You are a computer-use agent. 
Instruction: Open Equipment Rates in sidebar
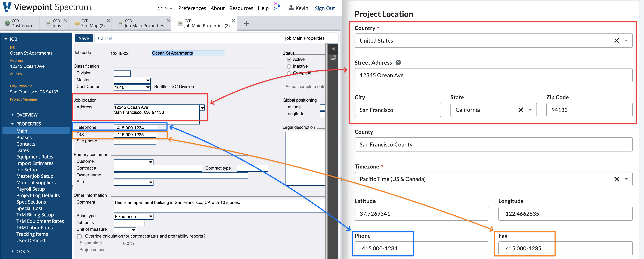click(35, 157)
